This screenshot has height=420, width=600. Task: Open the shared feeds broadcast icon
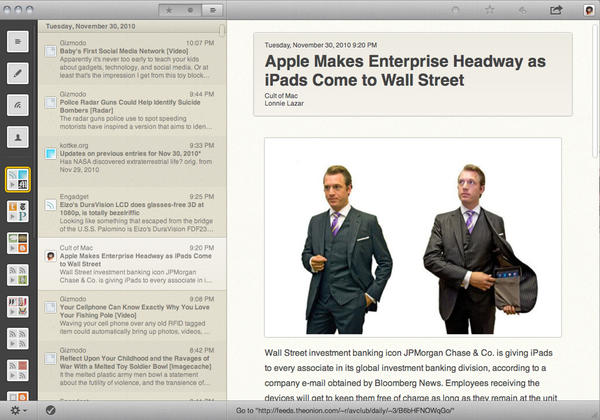point(18,105)
